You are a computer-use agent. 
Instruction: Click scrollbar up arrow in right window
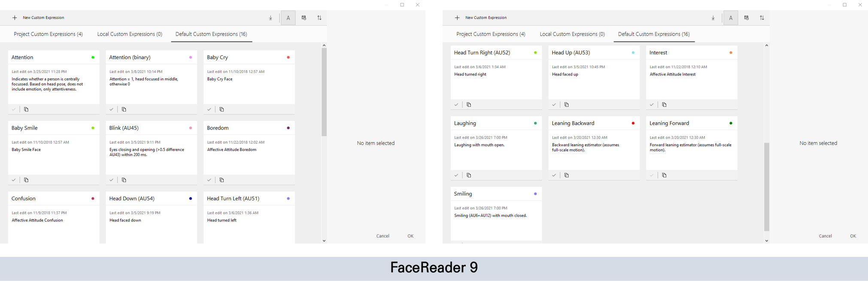coord(767,45)
